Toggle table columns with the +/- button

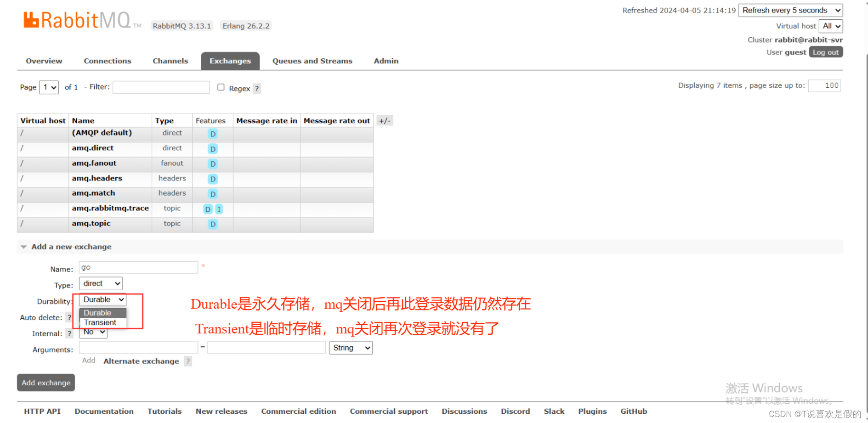385,121
